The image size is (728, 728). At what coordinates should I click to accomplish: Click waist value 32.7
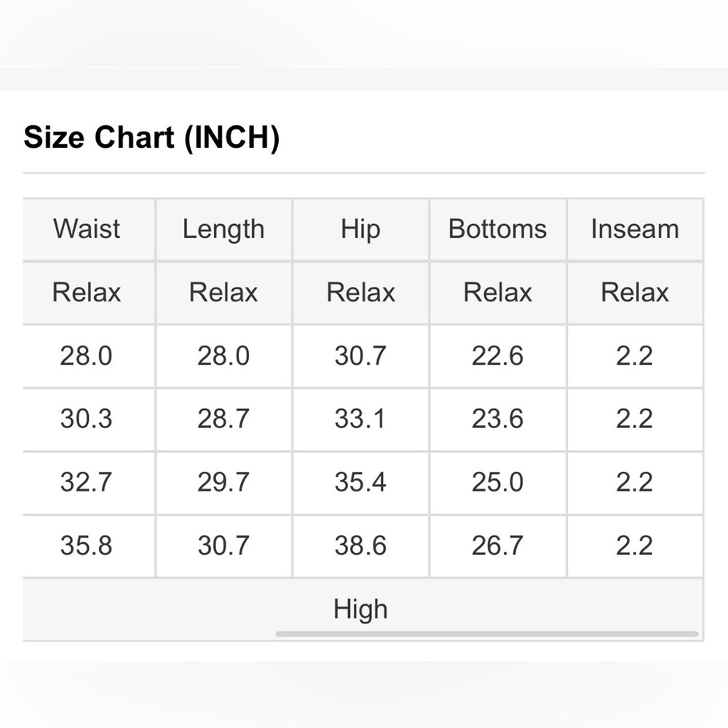coord(87,482)
